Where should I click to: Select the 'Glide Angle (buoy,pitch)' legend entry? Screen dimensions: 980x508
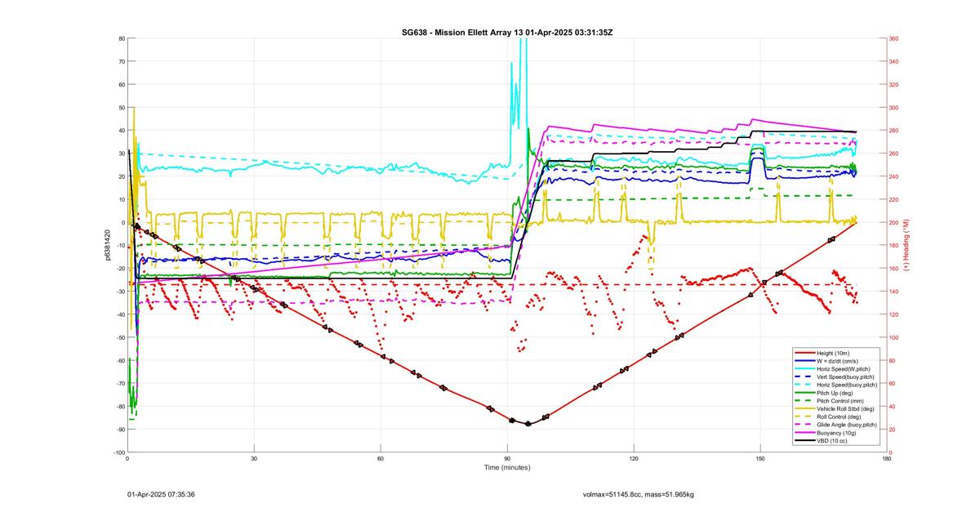(x=847, y=425)
